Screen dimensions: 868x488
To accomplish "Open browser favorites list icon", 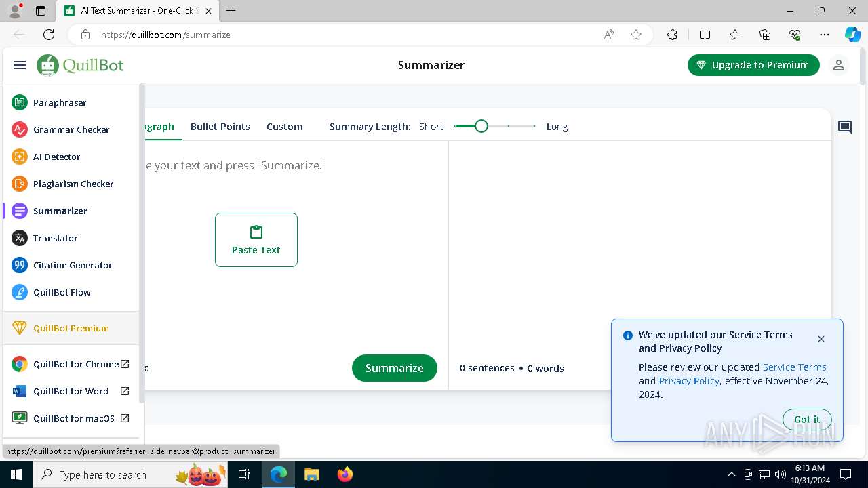I will [x=735, y=35].
